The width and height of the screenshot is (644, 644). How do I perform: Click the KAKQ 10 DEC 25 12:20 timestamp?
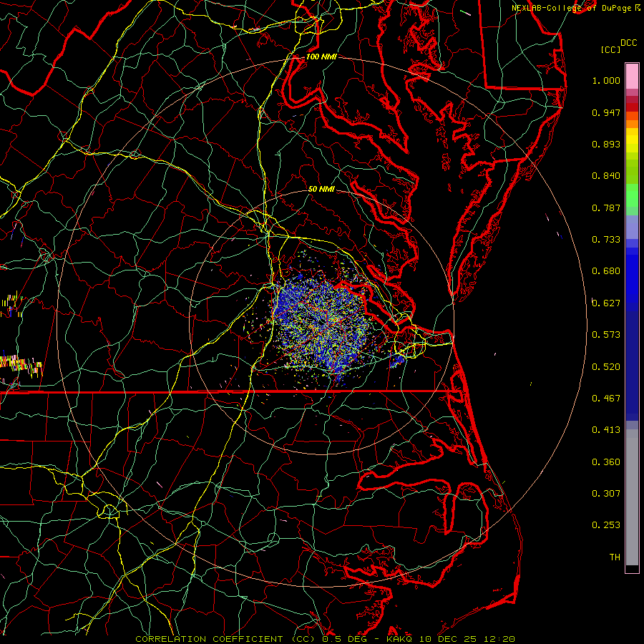[x=451, y=639]
